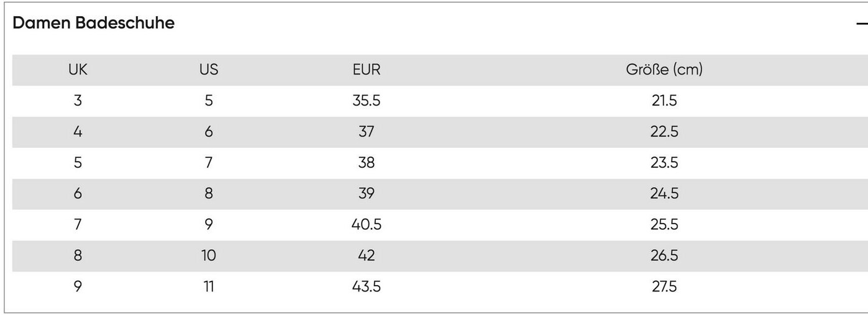The image size is (868, 315).
Task: Click the 21.5 cm size cell
Action: (664, 101)
